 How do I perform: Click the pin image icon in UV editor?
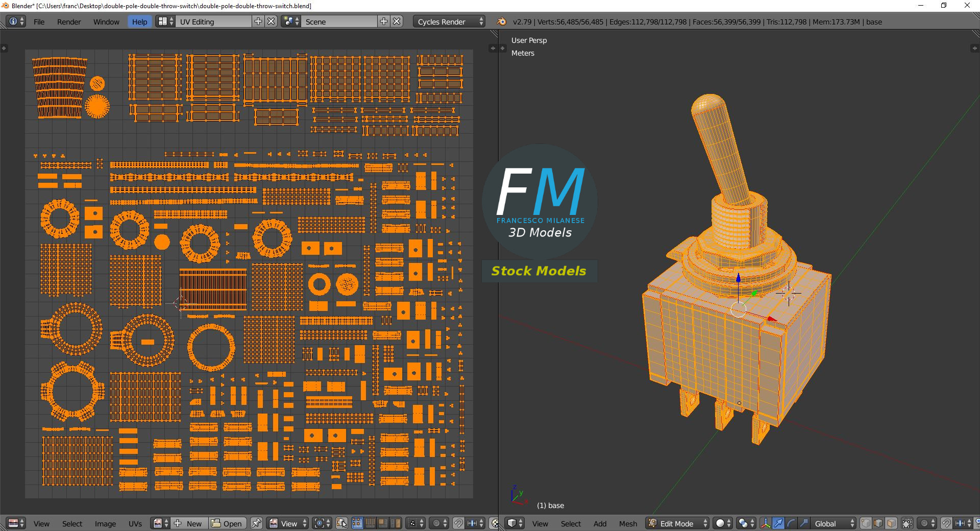256,523
